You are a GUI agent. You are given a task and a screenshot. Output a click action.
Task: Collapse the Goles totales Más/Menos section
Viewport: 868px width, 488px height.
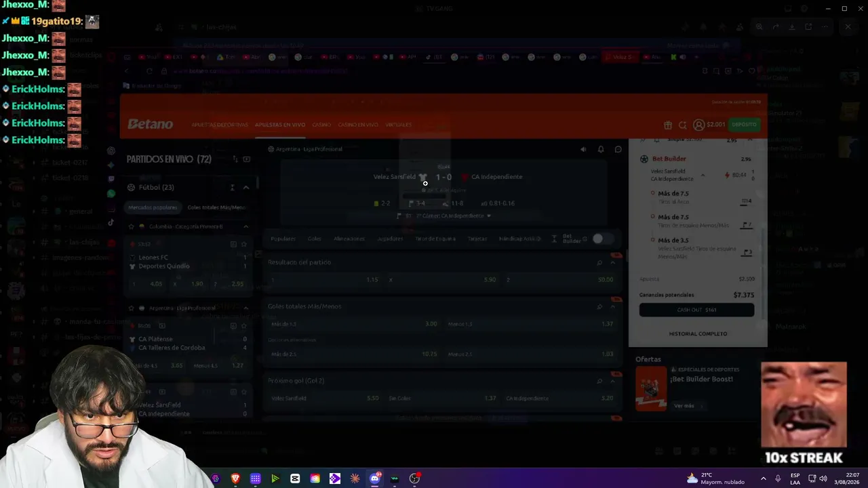(613, 306)
